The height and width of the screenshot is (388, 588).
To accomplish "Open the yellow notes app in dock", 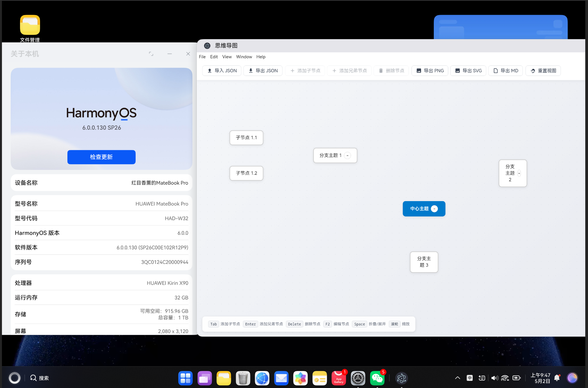I will click(x=320, y=378).
